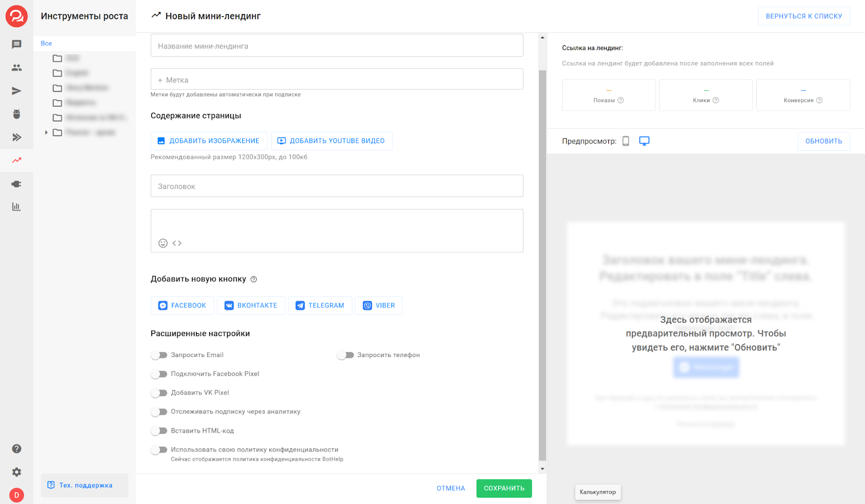Enable the Запросить Email toggle
The image size is (865, 504).
159,355
